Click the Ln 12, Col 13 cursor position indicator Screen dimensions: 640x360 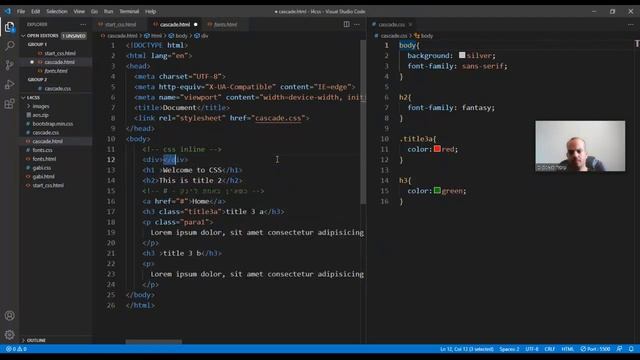467,349
